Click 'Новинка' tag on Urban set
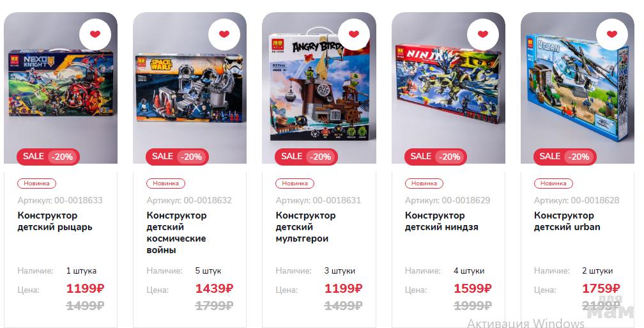The height and width of the screenshot is (328, 644). [x=553, y=184]
